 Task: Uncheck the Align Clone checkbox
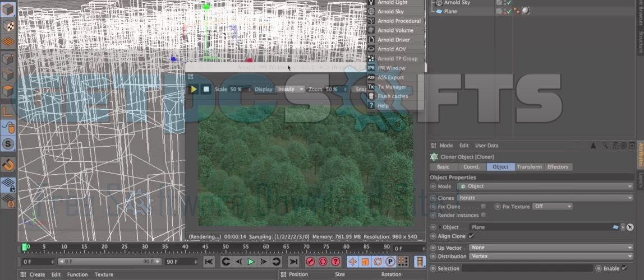coord(471,236)
